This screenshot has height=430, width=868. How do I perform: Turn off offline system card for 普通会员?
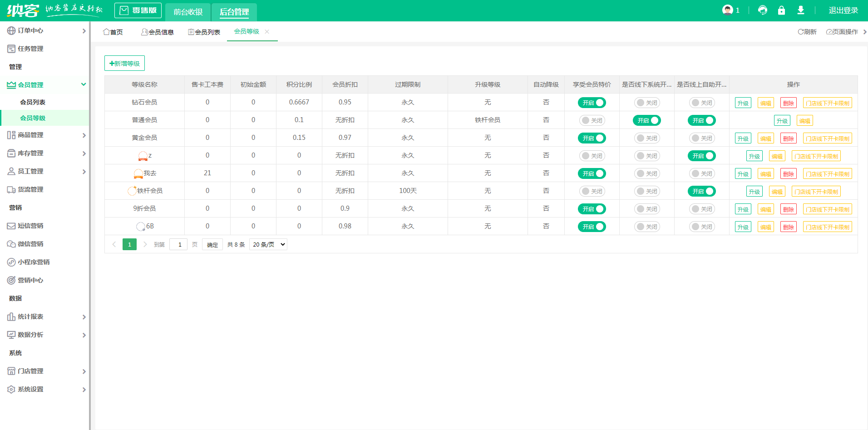click(x=646, y=120)
